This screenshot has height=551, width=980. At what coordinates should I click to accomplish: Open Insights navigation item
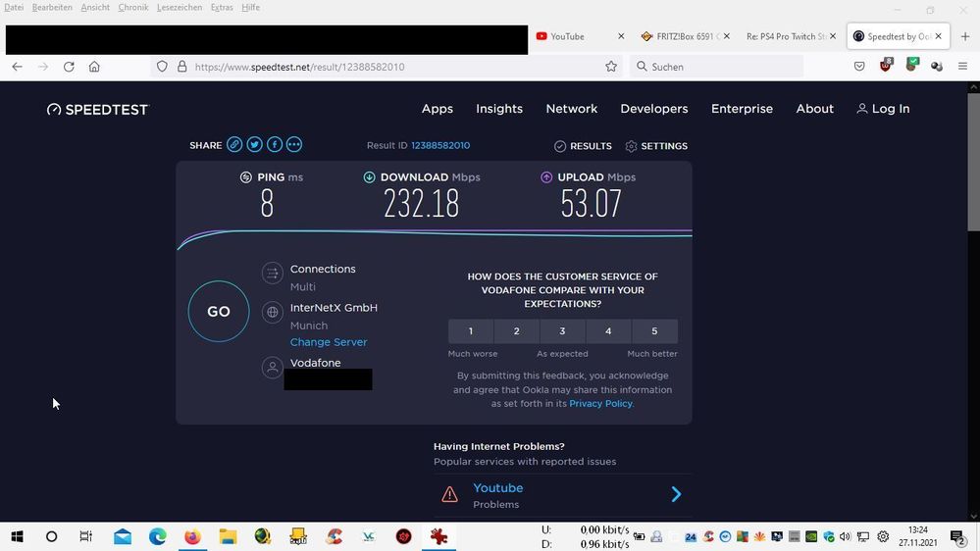499,109
